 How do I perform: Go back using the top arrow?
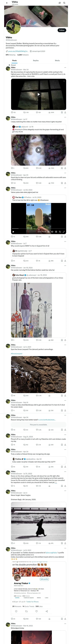[7, 3]
